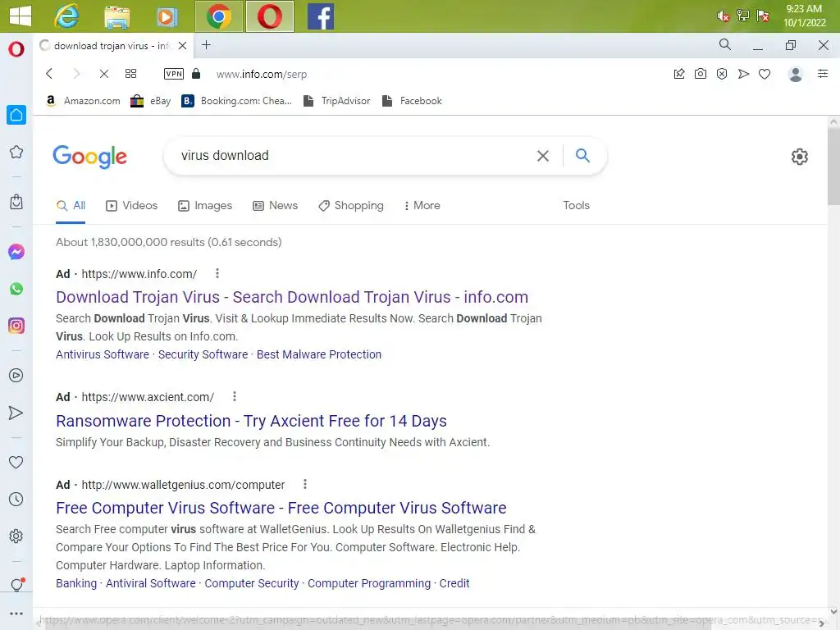This screenshot has height=630, width=840.
Task: Expand the More search categories menu
Action: pyautogui.click(x=422, y=206)
